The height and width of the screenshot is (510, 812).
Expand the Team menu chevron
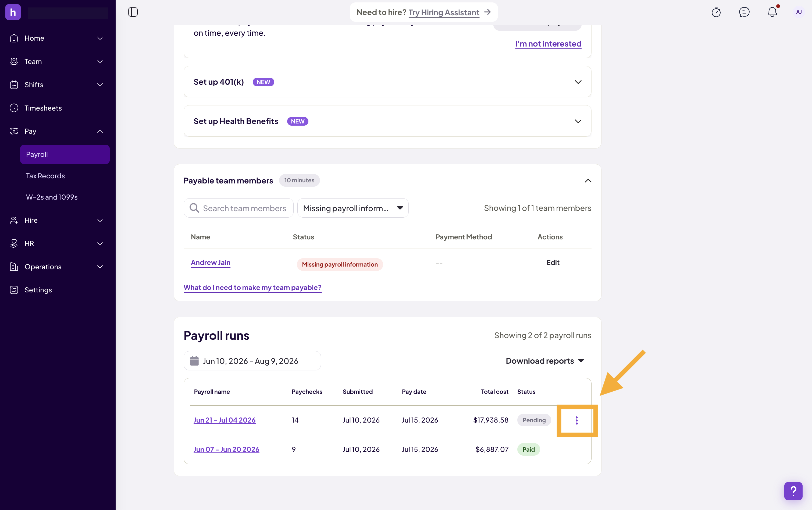(100, 61)
